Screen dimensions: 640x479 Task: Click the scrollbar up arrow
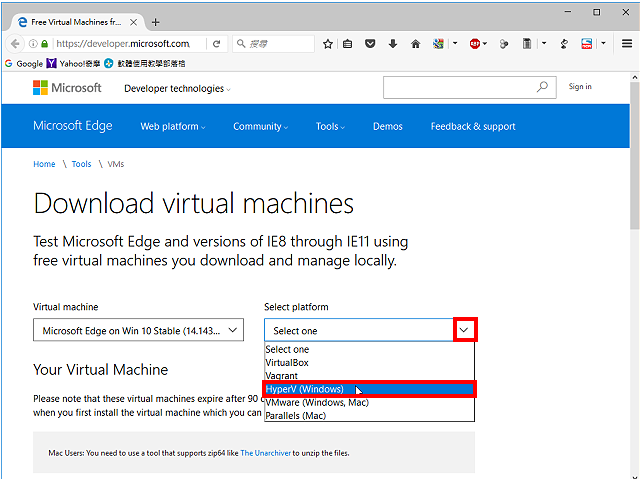coord(635,77)
